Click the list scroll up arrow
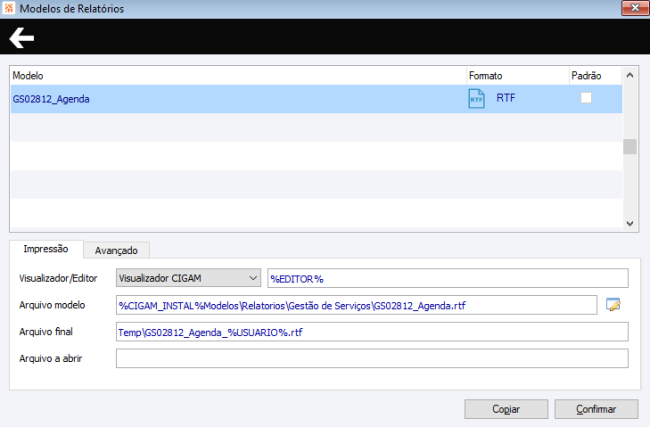The height and width of the screenshot is (427, 650). [630, 75]
